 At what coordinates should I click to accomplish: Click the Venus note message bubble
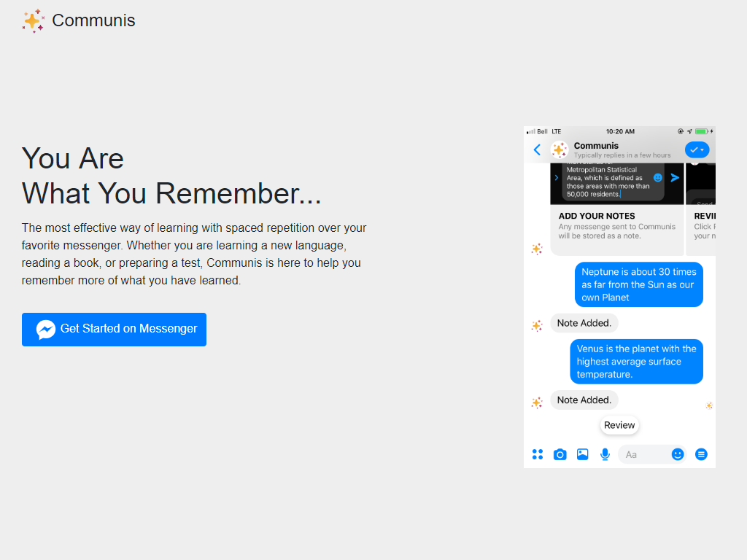pos(636,362)
